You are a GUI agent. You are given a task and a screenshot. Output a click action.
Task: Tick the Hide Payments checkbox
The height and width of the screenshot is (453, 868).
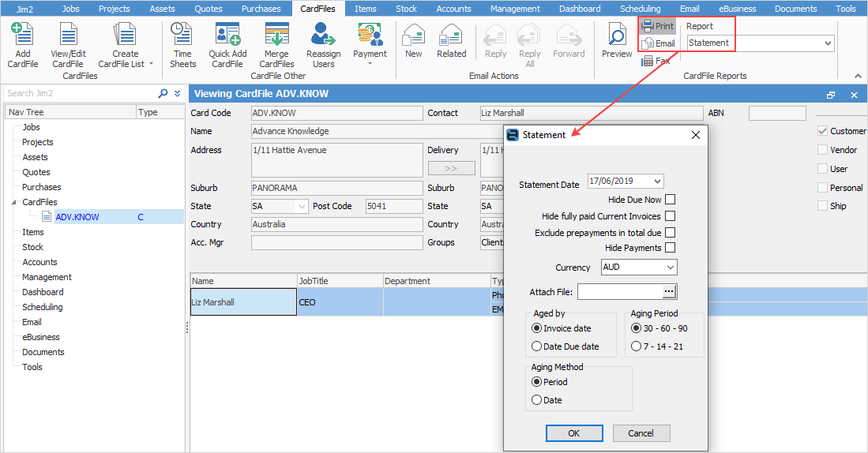[671, 248]
